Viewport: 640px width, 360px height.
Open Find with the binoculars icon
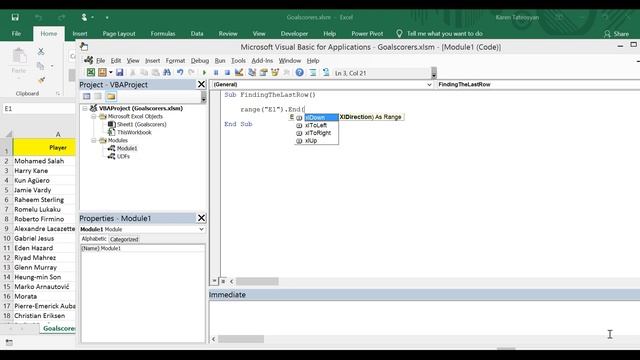coord(167,73)
